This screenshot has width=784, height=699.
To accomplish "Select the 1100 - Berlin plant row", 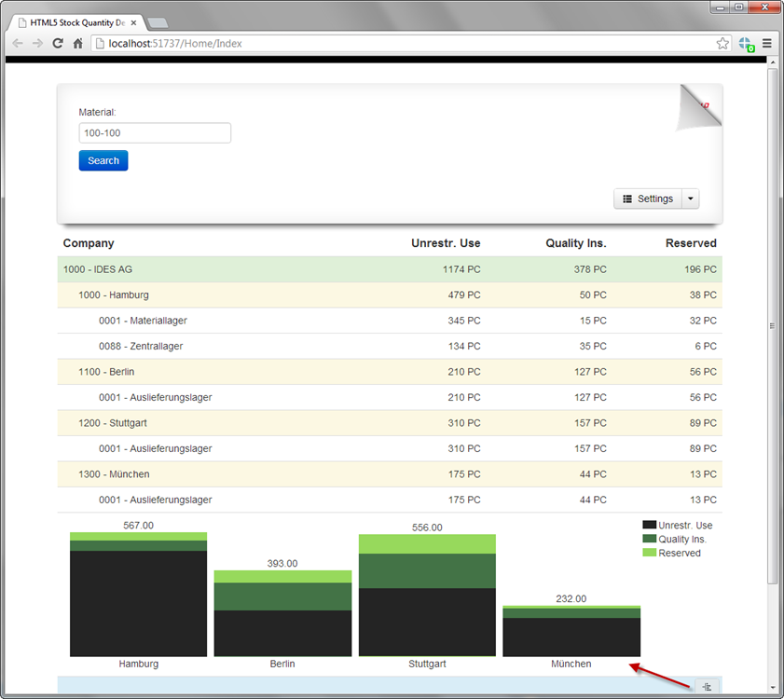I will click(x=390, y=372).
